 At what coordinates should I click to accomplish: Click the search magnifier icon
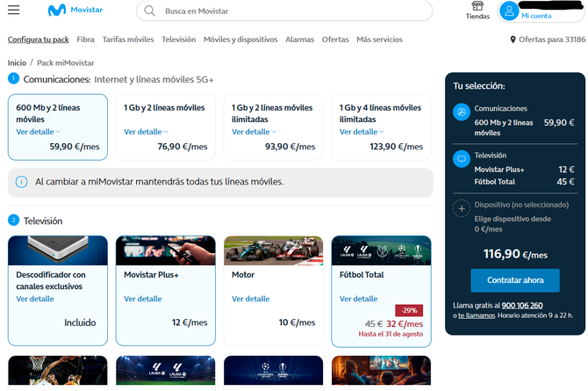[x=150, y=11]
